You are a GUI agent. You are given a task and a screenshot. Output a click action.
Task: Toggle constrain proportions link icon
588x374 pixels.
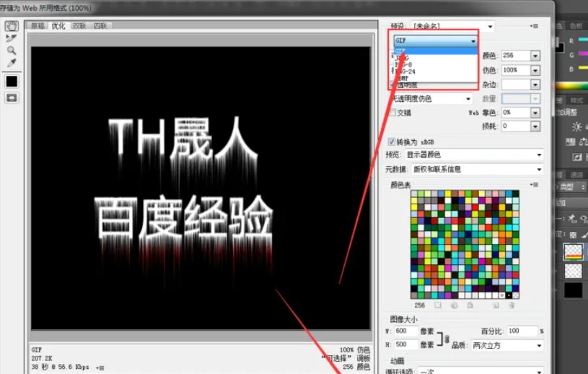tap(447, 339)
